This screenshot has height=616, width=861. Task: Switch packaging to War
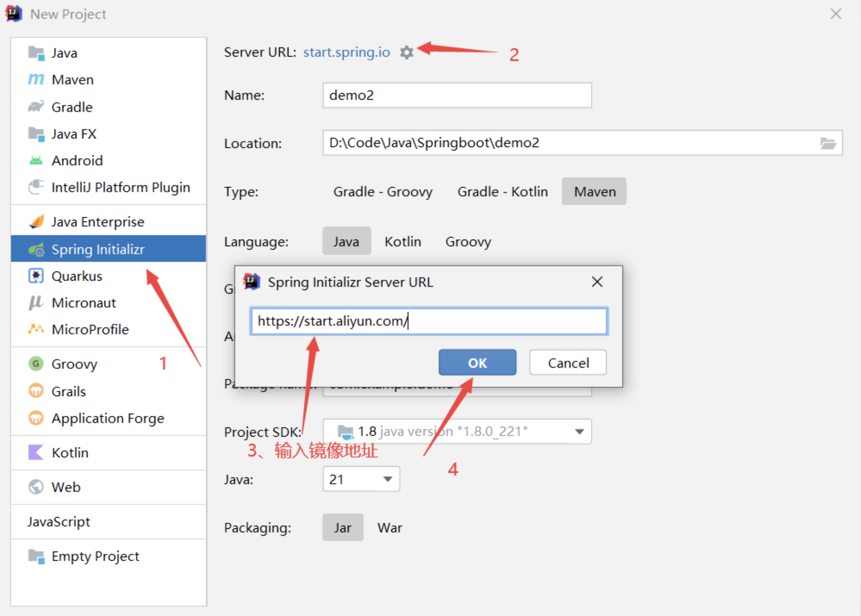coord(390,527)
